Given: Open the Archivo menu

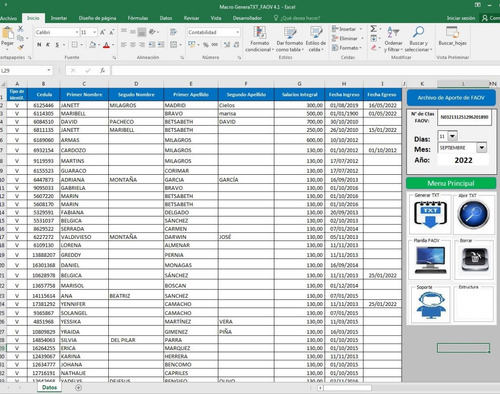Looking at the screenshot, I should [8, 18].
